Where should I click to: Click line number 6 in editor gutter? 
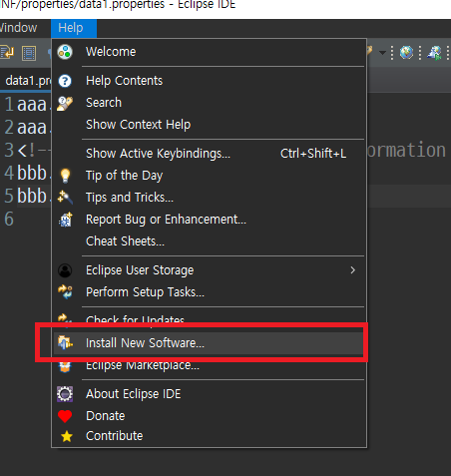pyautogui.click(x=9, y=219)
